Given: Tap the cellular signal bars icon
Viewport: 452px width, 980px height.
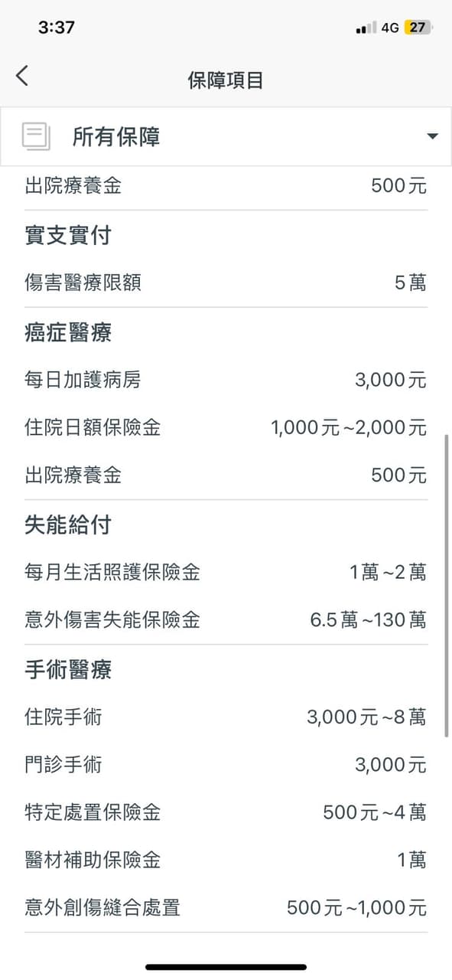Looking at the screenshot, I should (x=366, y=28).
